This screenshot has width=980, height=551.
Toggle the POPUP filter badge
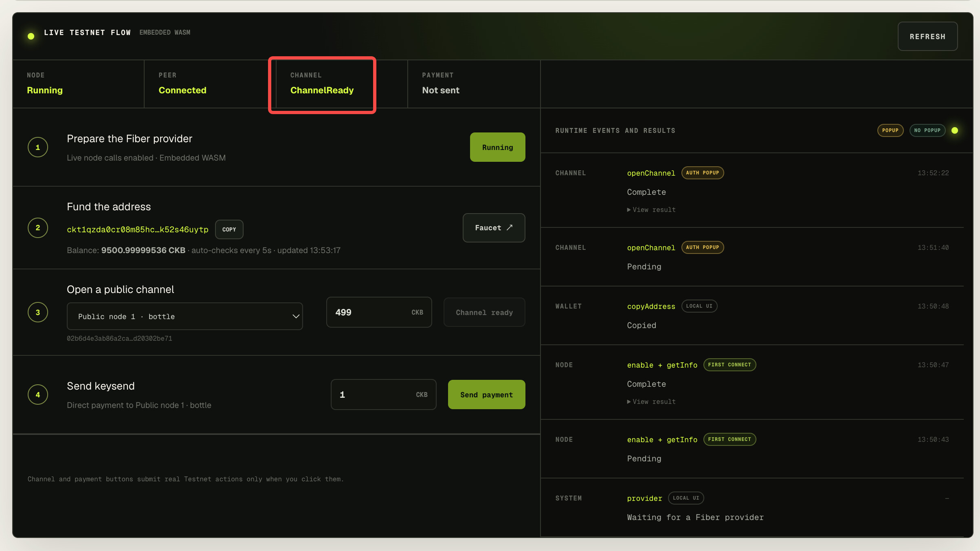click(x=890, y=130)
